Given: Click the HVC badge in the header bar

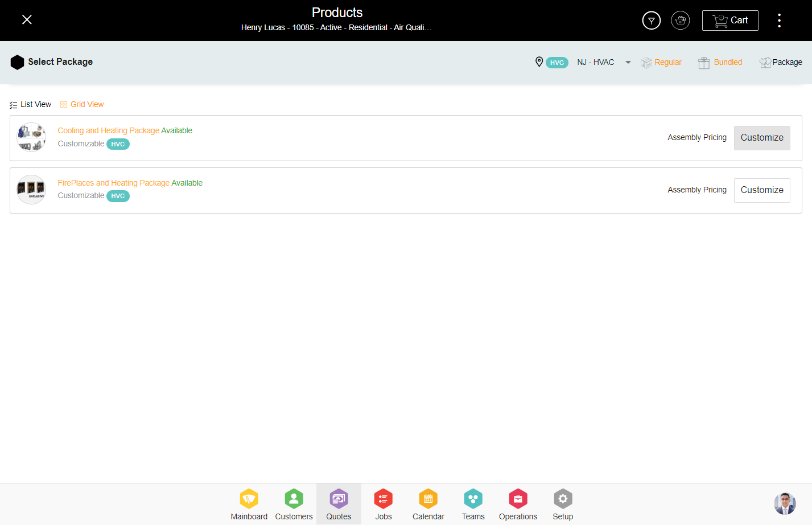Looking at the screenshot, I should click(557, 63).
